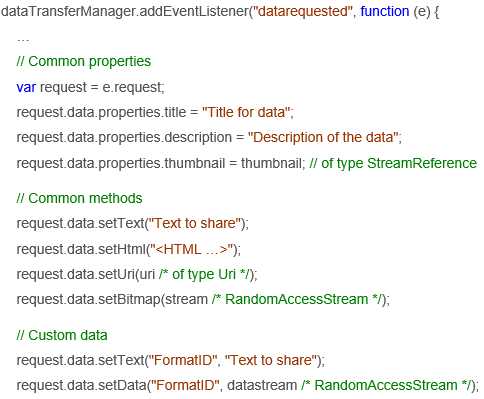This screenshot has height=399, width=484.
Task: Click the Custom data comment
Action: 62,335
